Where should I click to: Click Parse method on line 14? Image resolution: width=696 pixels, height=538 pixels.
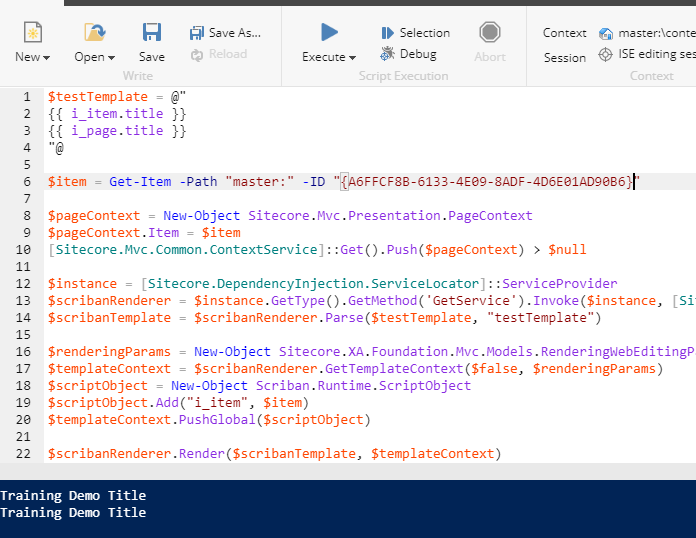tap(344, 318)
